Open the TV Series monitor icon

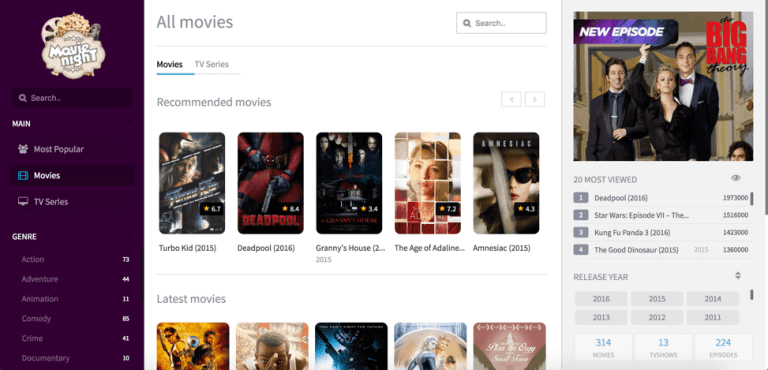(x=23, y=201)
